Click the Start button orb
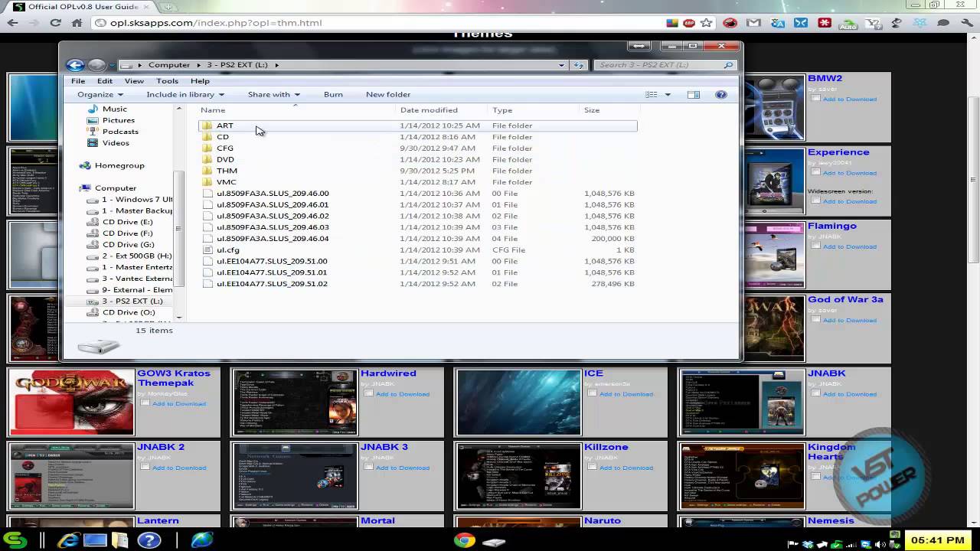This screenshot has width=980, height=551. coord(15,540)
